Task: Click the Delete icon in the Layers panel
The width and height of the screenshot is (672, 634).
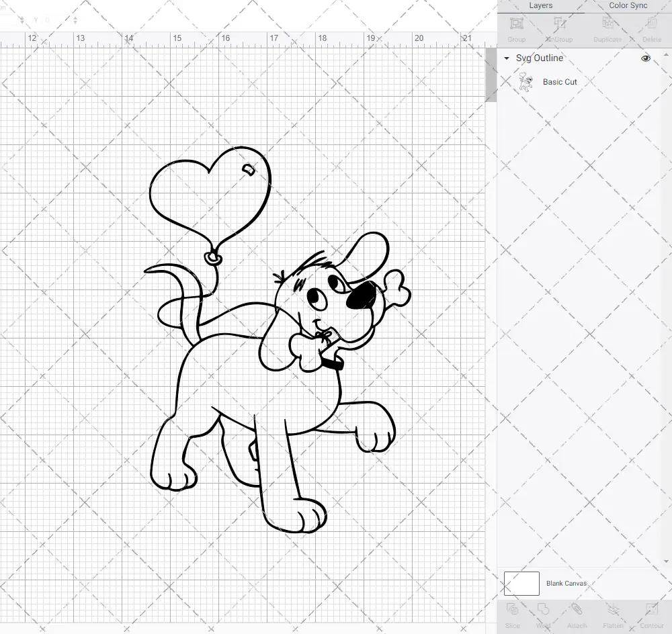Action: click(651, 29)
